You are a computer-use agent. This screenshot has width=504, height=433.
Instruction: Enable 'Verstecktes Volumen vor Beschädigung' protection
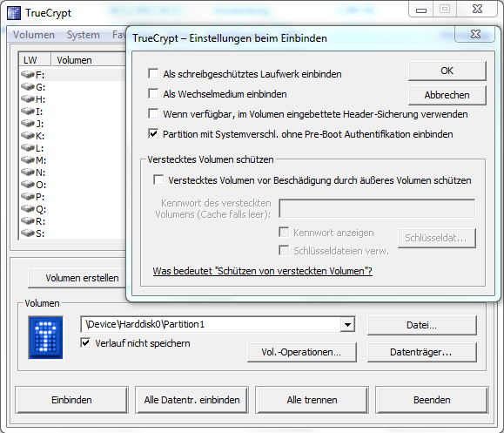pyautogui.click(x=158, y=179)
